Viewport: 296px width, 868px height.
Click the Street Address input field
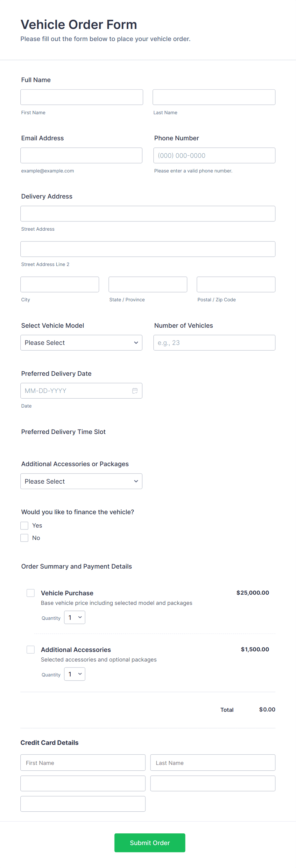point(148,213)
